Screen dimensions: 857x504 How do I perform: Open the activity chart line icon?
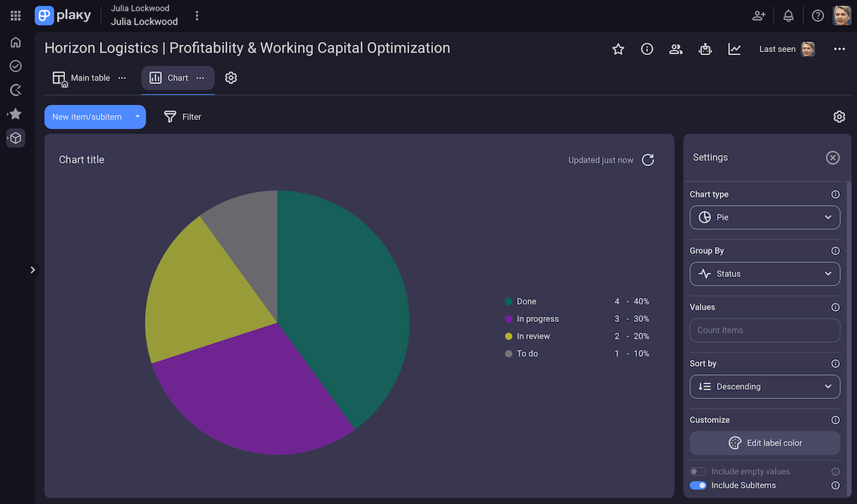[x=734, y=49]
